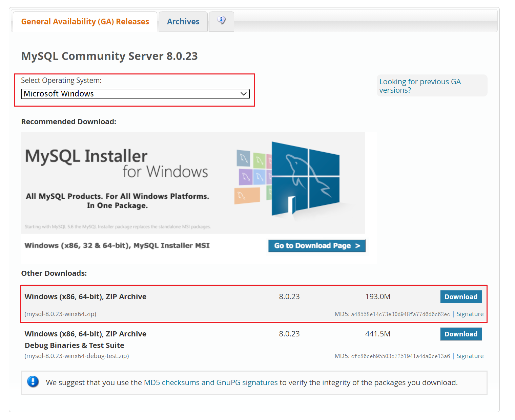
Task: Click the 193.0M size value
Action: pos(378,297)
